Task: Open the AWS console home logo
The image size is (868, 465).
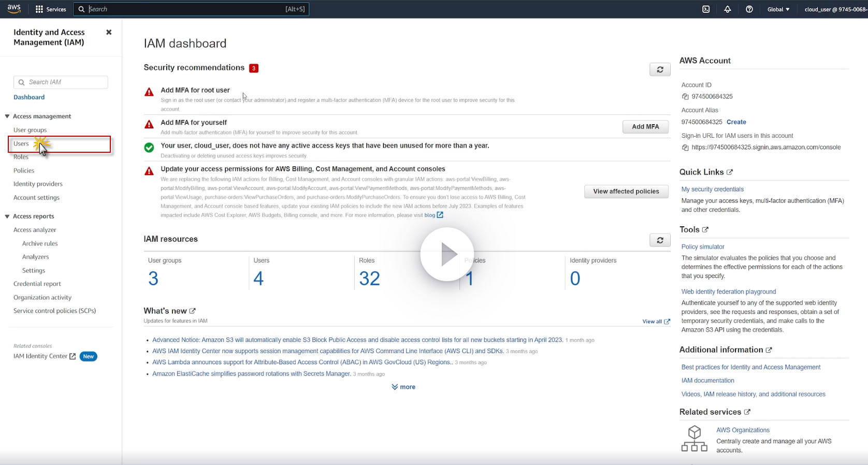Action: 14,9
